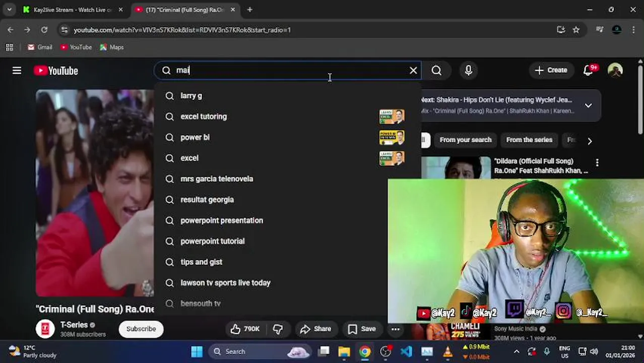This screenshot has height=363, width=644.
Task: Click the address bar URL
Action: (182, 30)
